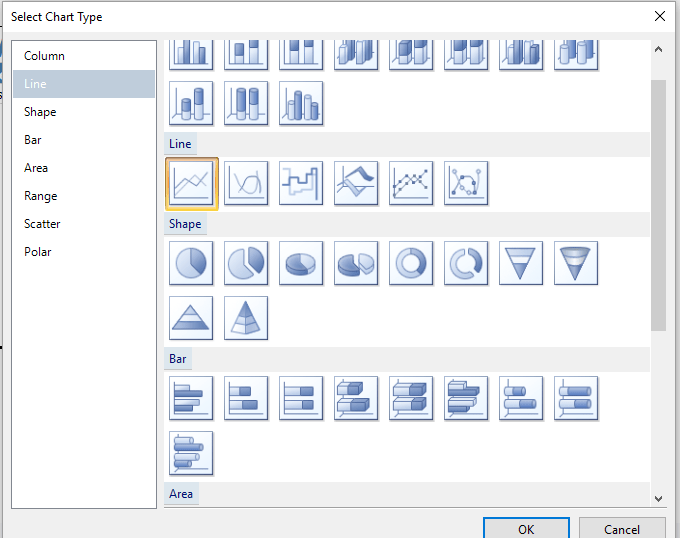Choose the flat Pyramid chart icon
This screenshot has width=680, height=538.
[x=192, y=318]
